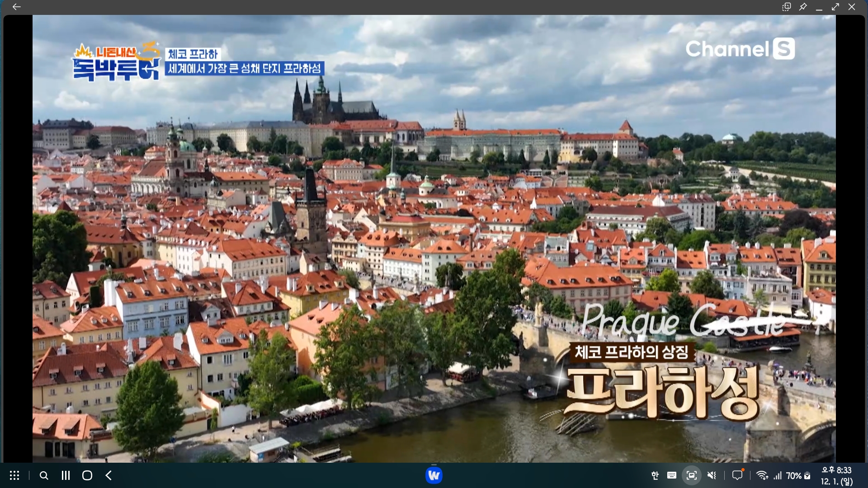Open the taskbar search (magnifier) icon
Viewport: 868px width, 488px height.
(x=44, y=475)
